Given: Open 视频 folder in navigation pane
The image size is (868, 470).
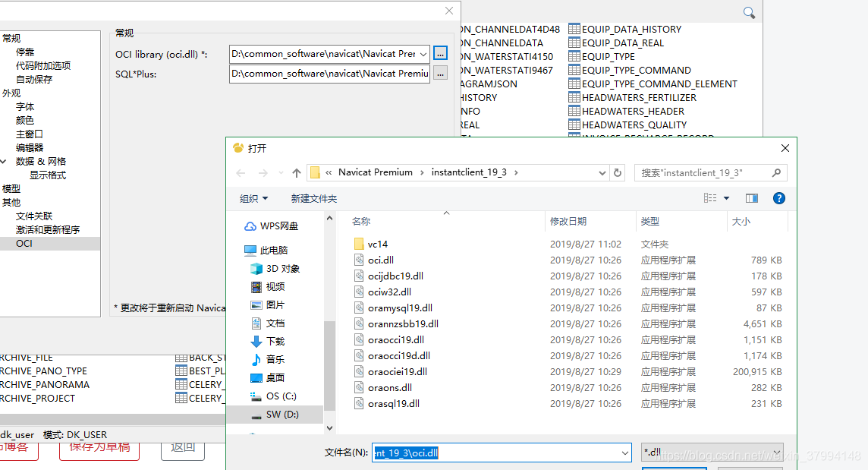Looking at the screenshot, I should click(268, 286).
